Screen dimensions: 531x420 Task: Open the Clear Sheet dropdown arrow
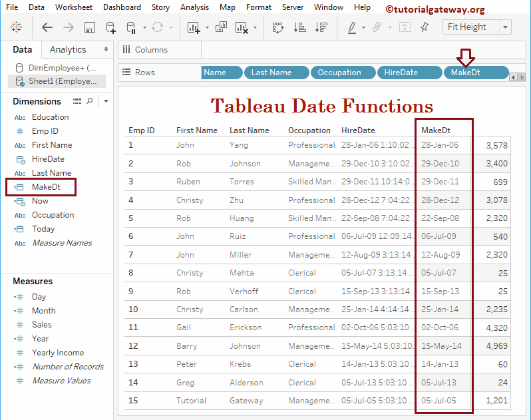[x=256, y=27]
